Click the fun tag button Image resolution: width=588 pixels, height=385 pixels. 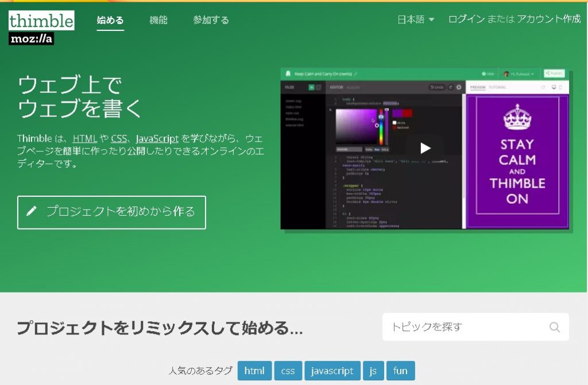tap(400, 371)
